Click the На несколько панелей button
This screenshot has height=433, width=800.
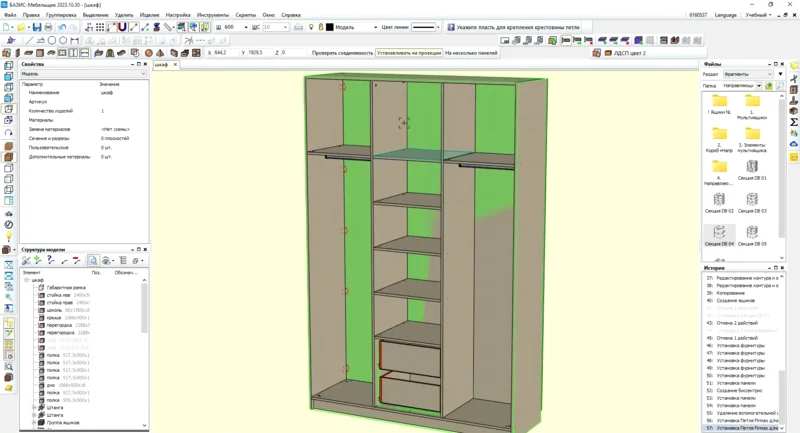pyautogui.click(x=470, y=52)
